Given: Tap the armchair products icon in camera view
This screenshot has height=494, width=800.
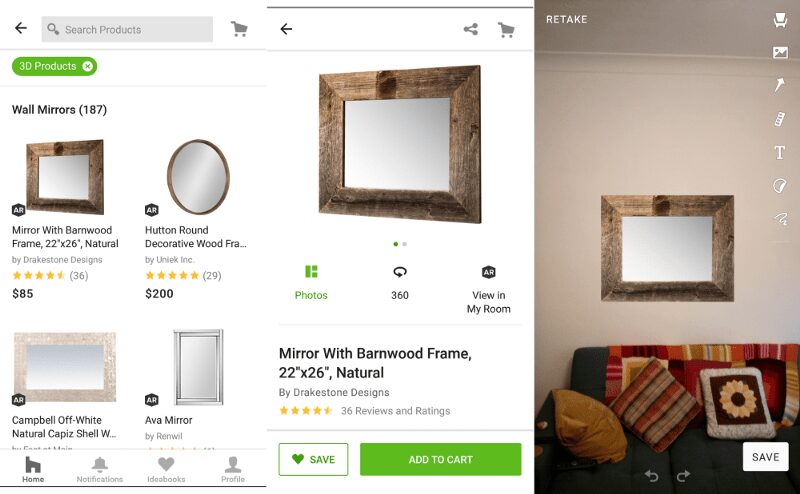Looking at the screenshot, I should [780, 20].
